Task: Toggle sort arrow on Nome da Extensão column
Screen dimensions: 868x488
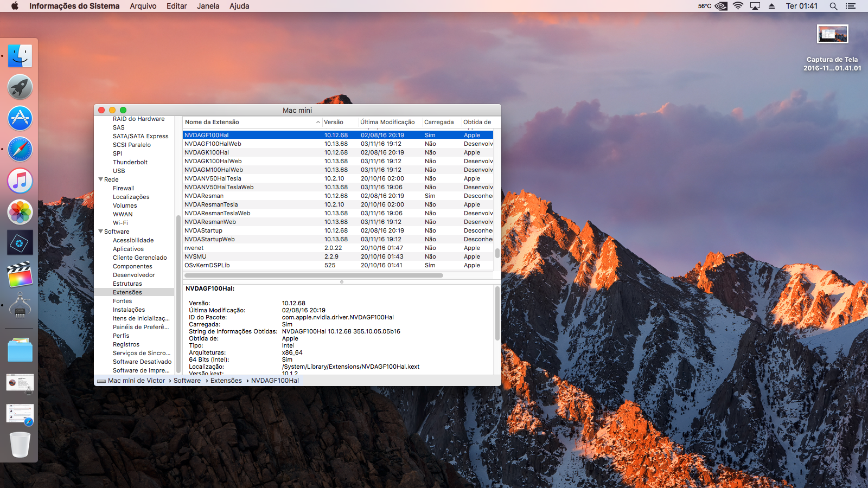Action: (318, 123)
